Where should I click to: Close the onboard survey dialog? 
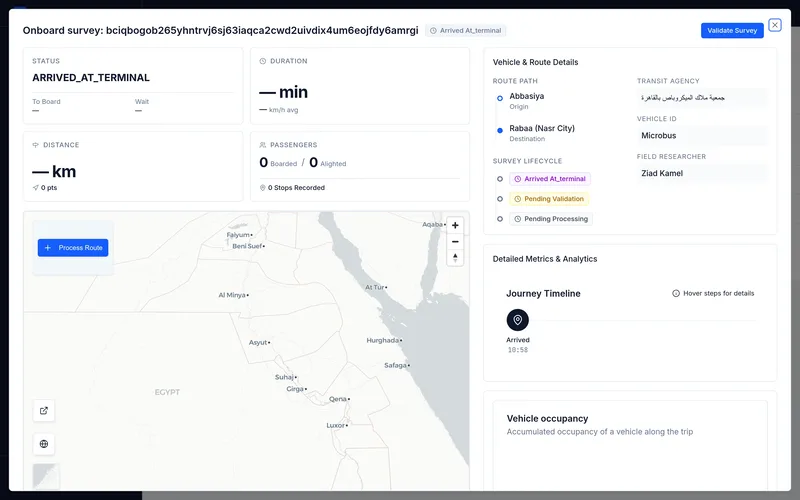(775, 24)
